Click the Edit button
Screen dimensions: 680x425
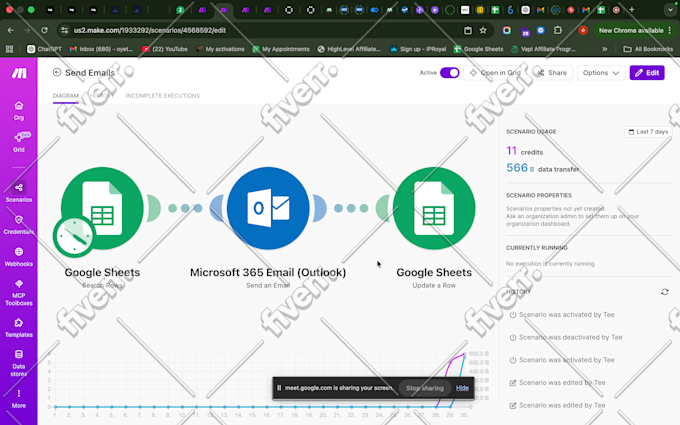click(x=647, y=73)
